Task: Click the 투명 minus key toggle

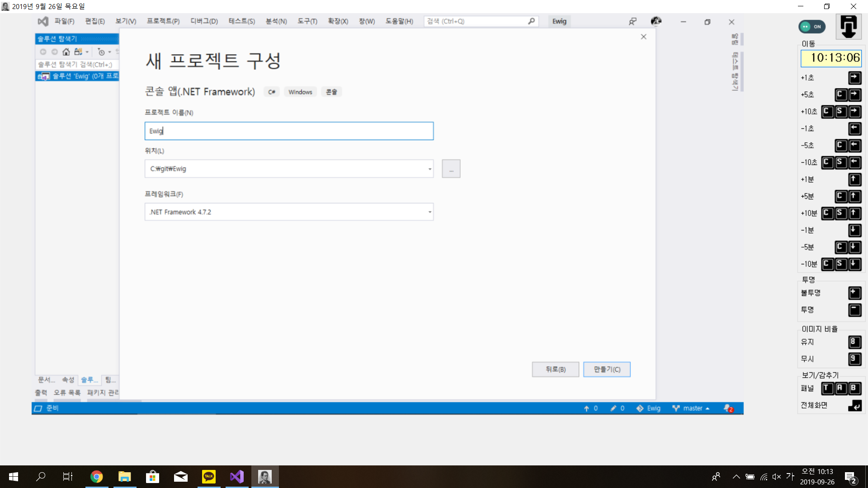Action: tap(854, 310)
